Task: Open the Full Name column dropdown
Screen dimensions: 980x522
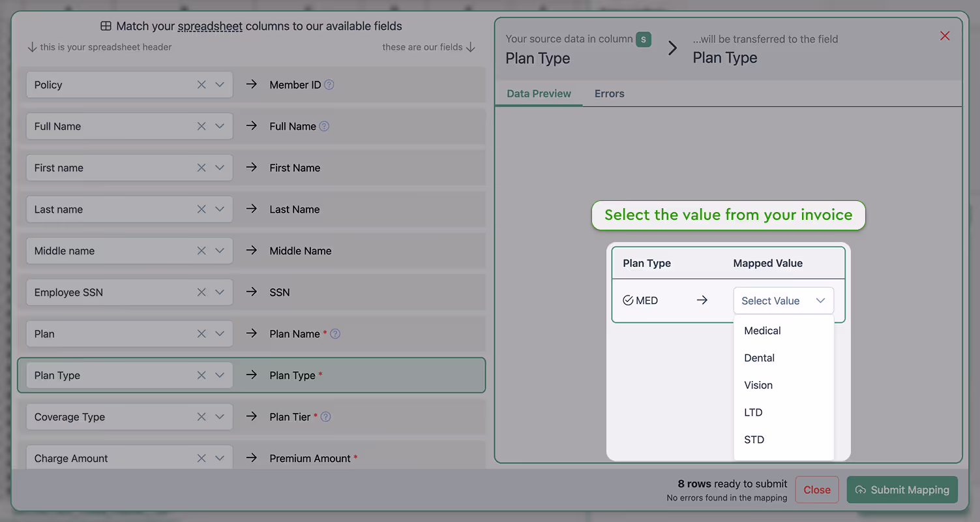Action: (220, 127)
